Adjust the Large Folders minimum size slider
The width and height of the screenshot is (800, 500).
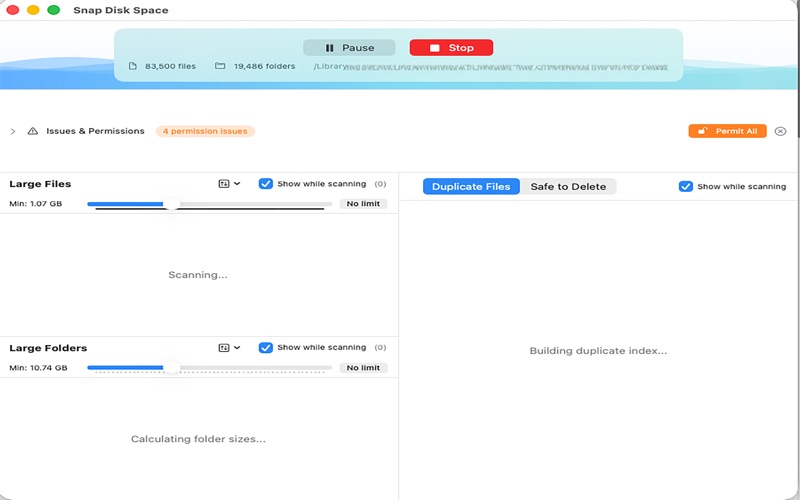pos(172,368)
